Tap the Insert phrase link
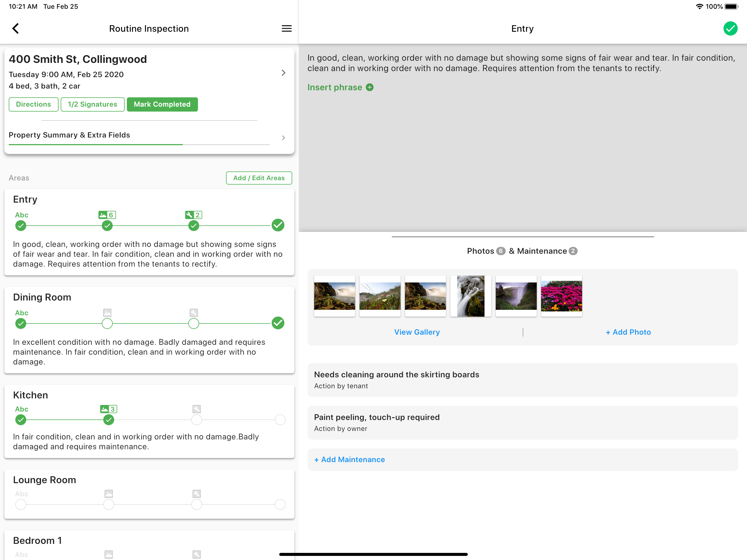This screenshot has height=560, width=747. [x=335, y=87]
